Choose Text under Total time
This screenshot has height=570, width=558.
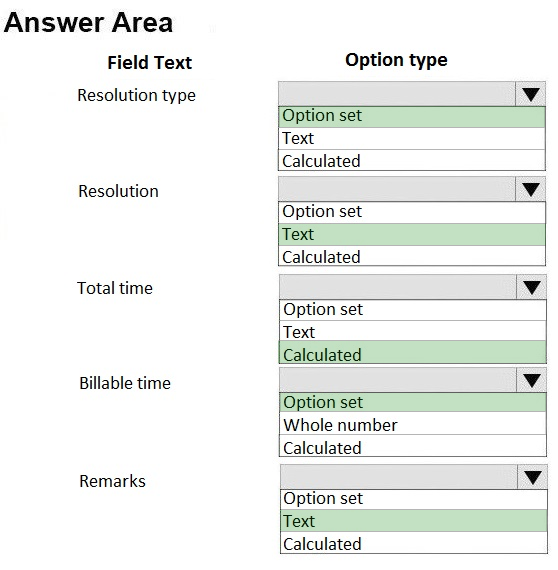pos(413,331)
